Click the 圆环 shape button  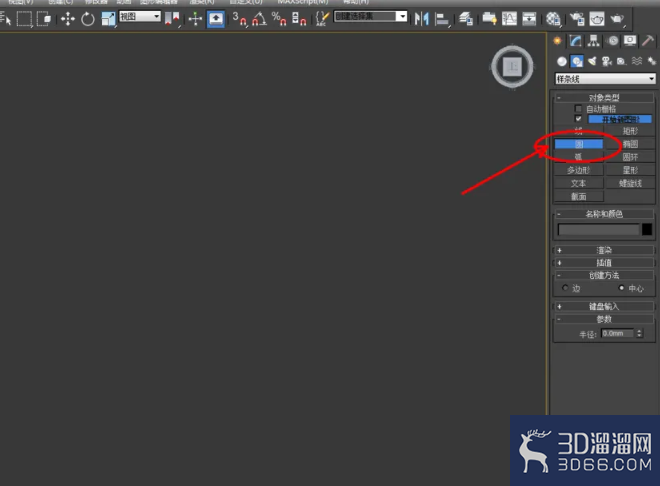[x=630, y=157]
